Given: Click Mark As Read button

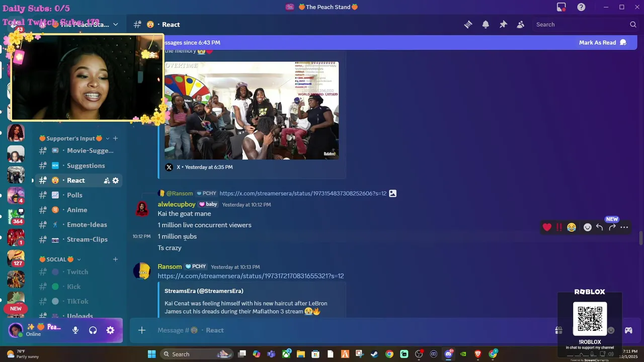Looking at the screenshot, I should [x=602, y=43].
